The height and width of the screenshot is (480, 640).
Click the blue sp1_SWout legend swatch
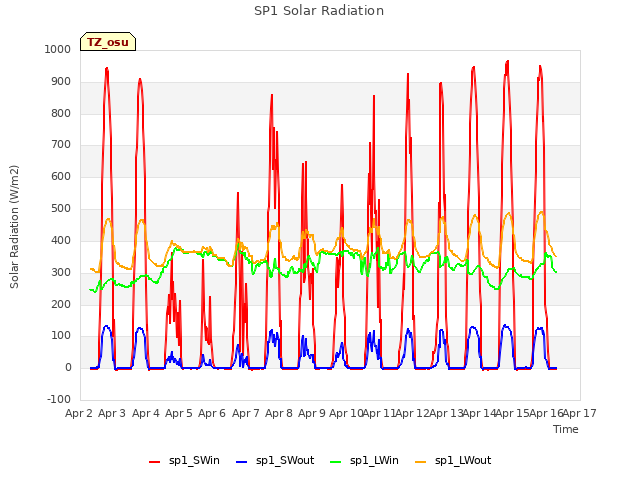[x=242, y=462]
